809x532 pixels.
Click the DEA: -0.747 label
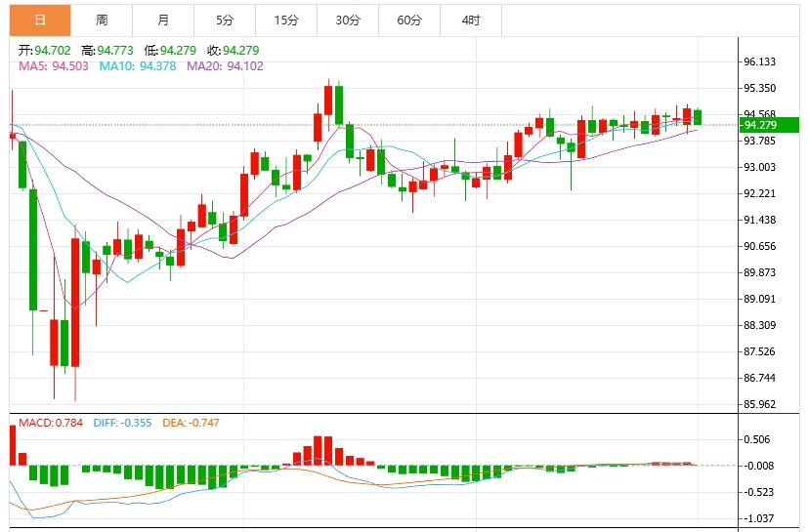[191, 423]
